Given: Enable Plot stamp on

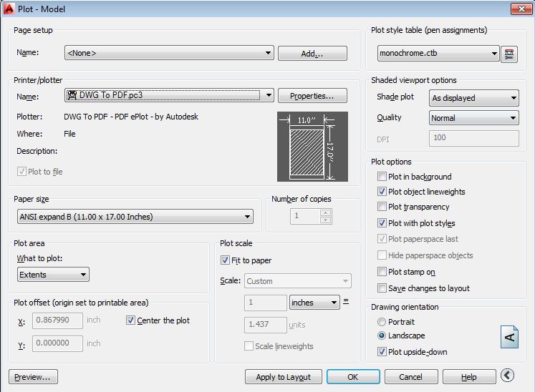Looking at the screenshot, I should [x=382, y=272].
